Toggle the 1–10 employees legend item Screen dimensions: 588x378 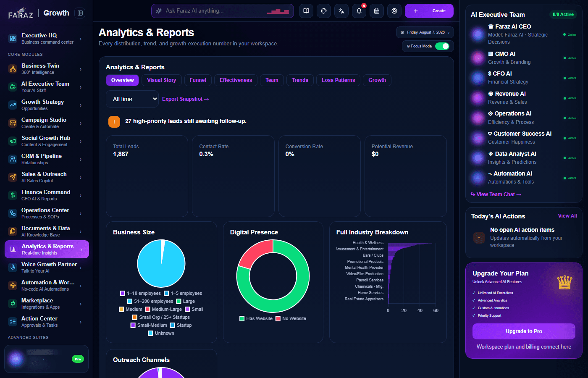(x=140, y=293)
